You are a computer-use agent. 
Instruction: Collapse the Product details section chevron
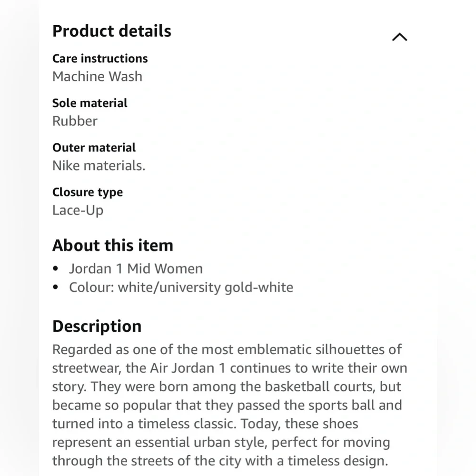[399, 37]
